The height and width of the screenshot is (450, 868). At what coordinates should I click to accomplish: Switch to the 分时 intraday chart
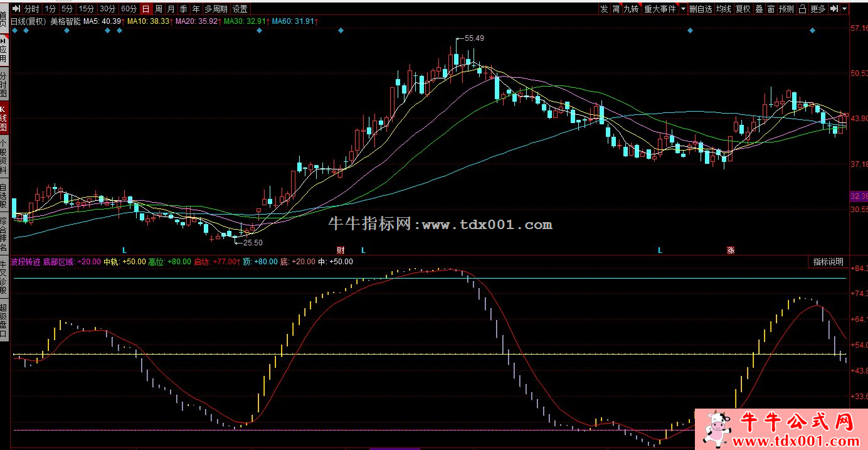31,9
